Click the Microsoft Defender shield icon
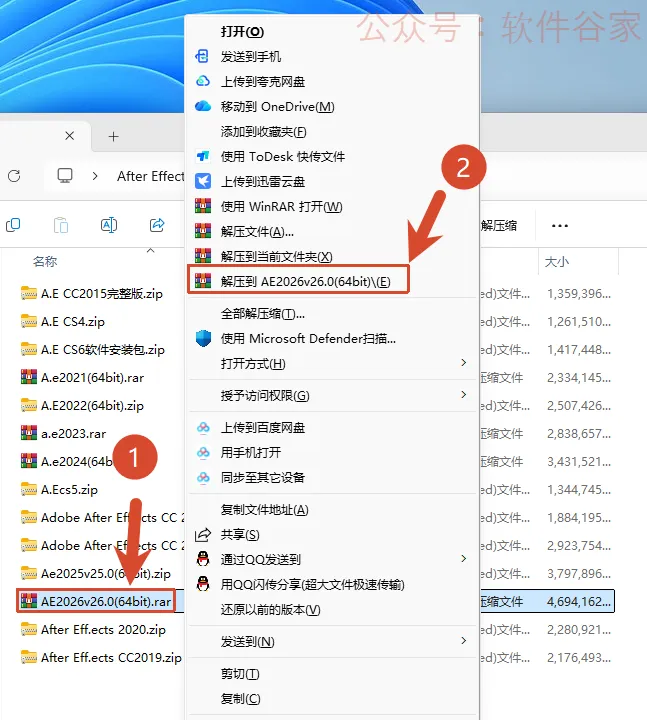This screenshot has width=647, height=720. click(x=203, y=338)
